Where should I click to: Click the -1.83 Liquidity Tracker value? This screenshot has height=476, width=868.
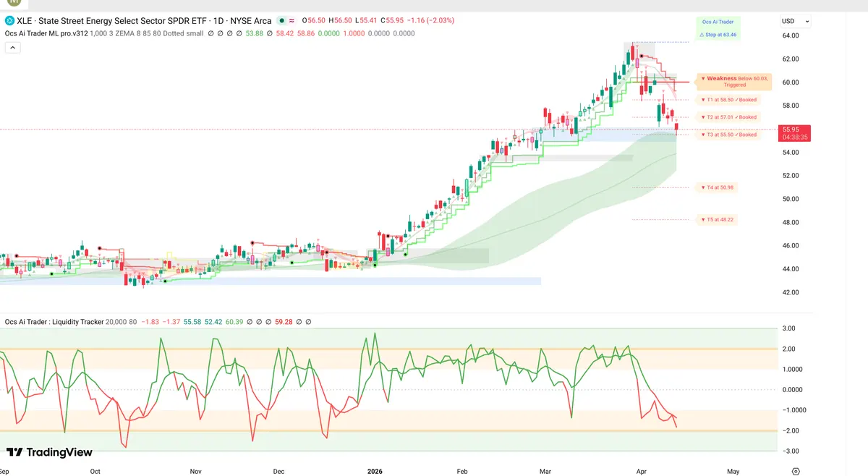(x=150, y=322)
